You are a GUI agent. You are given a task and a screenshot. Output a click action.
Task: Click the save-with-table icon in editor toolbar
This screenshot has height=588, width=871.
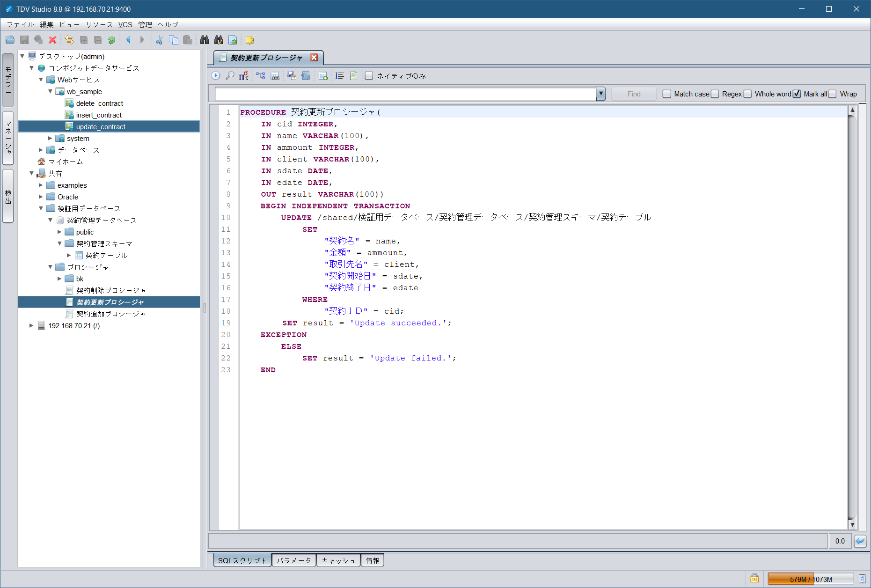pos(292,76)
